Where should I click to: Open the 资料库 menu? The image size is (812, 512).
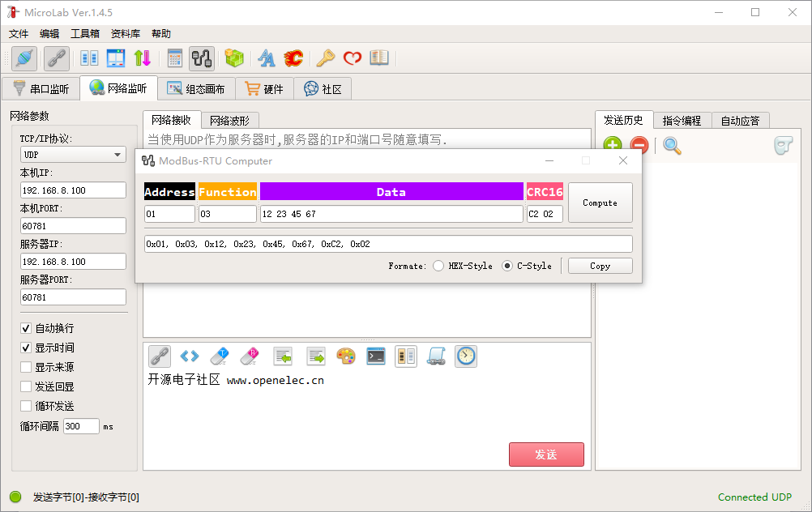pos(126,34)
